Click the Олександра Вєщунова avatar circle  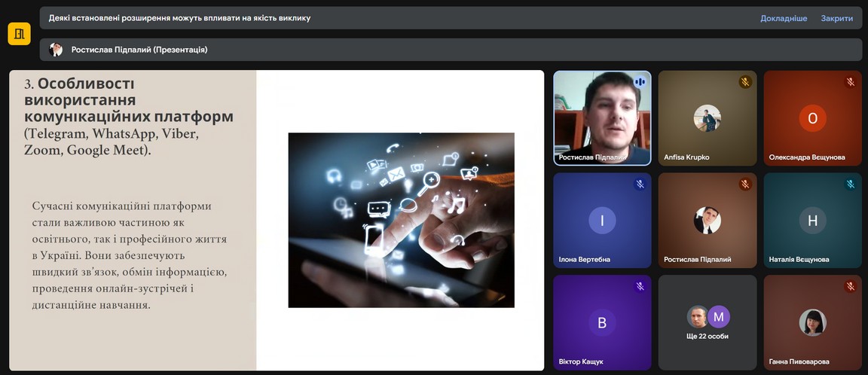point(812,118)
